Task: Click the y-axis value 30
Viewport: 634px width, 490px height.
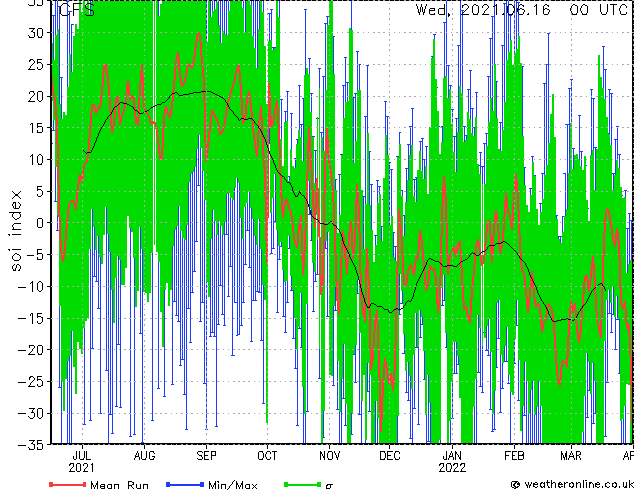Action: 36,33
